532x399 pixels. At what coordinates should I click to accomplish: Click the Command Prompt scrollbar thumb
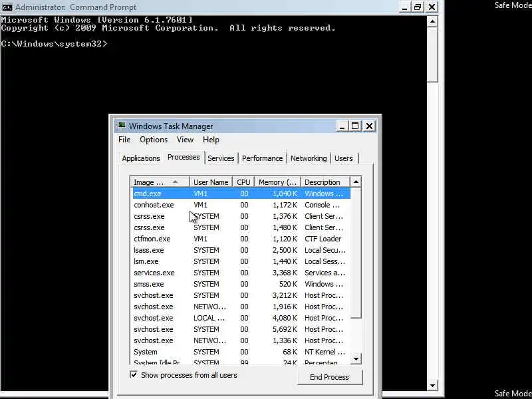tap(432, 55)
